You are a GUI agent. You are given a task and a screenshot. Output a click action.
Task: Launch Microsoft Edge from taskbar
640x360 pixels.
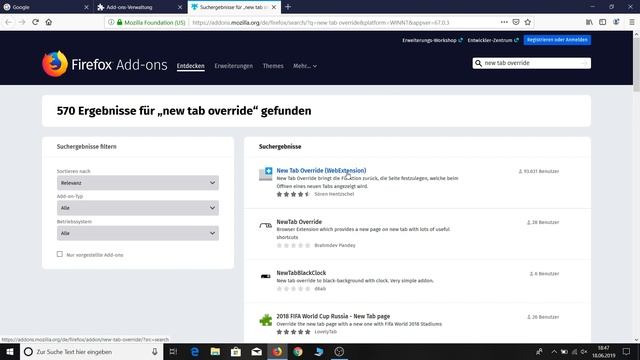click(195, 351)
